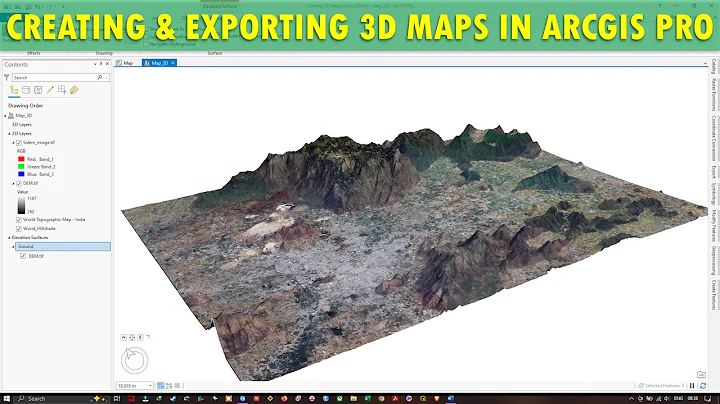Pause map drawing with the pause icon

[x=692, y=386]
